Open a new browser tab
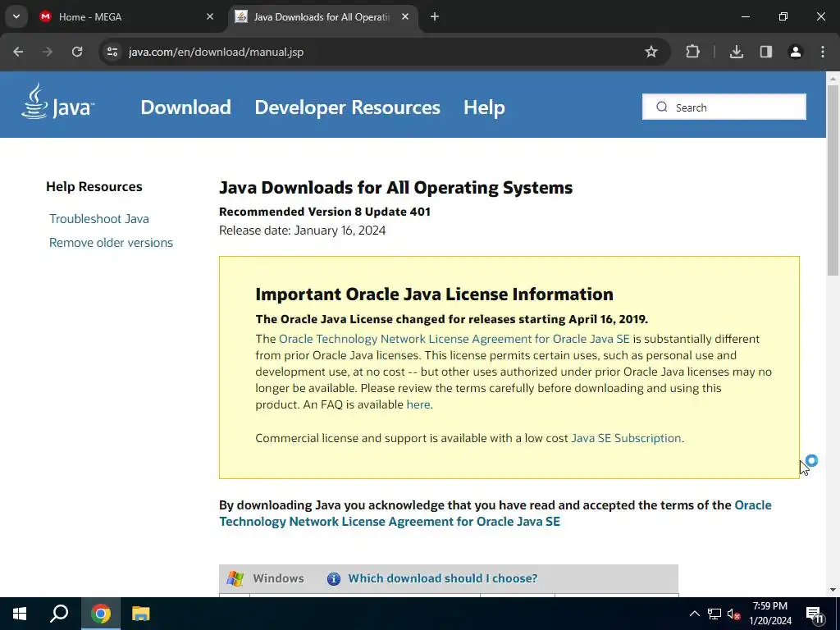This screenshot has height=630, width=840. tap(435, 17)
